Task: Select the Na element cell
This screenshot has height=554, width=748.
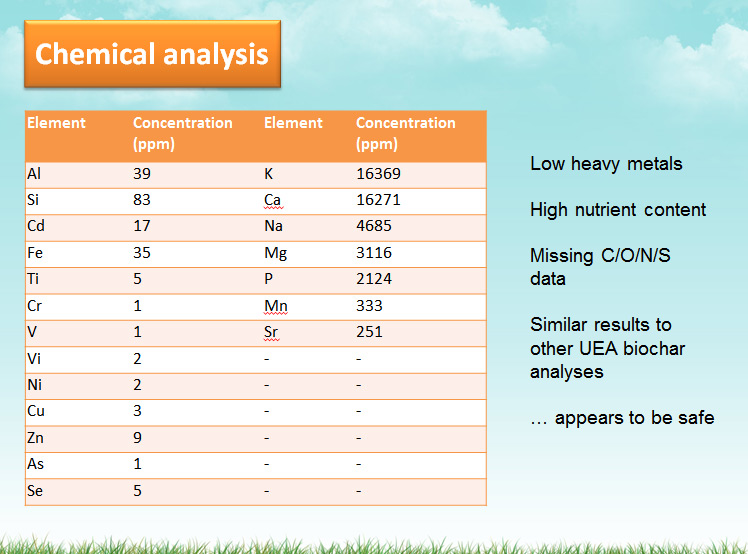Action: click(x=273, y=226)
